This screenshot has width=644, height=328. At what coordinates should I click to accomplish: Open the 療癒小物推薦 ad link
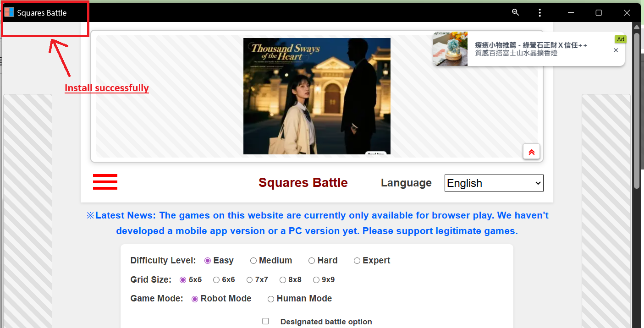532,45
